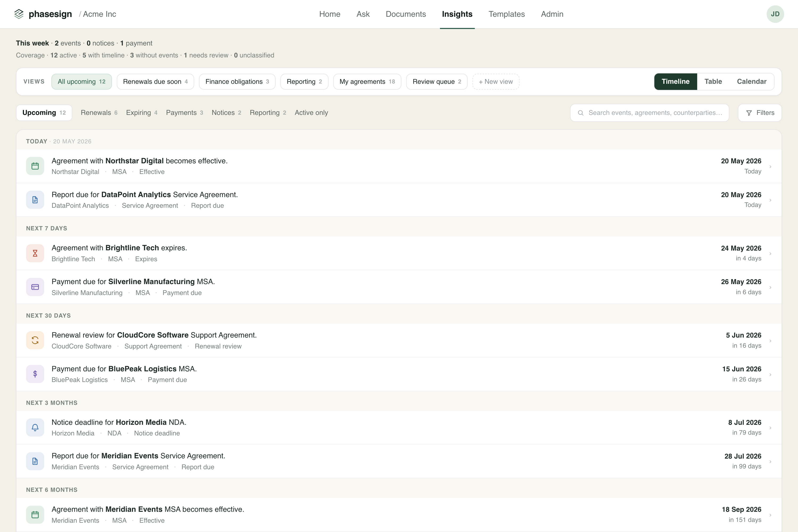Click the document icon for DataPoint Analytics report

coord(35,200)
